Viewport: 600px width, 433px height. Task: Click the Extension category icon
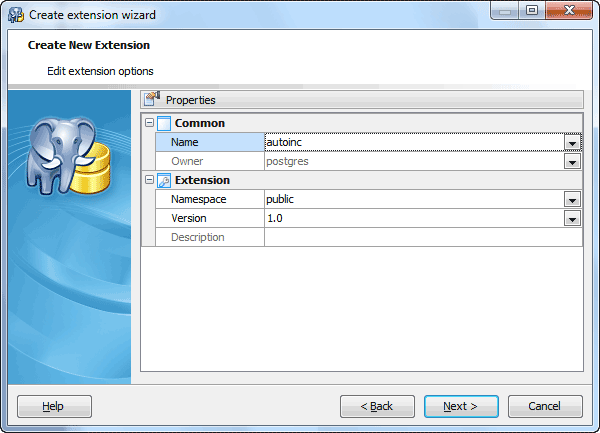pos(164,181)
